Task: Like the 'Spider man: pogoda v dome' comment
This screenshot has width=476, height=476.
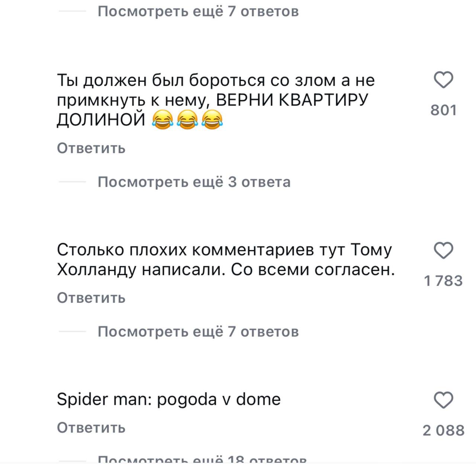Action: (x=443, y=401)
